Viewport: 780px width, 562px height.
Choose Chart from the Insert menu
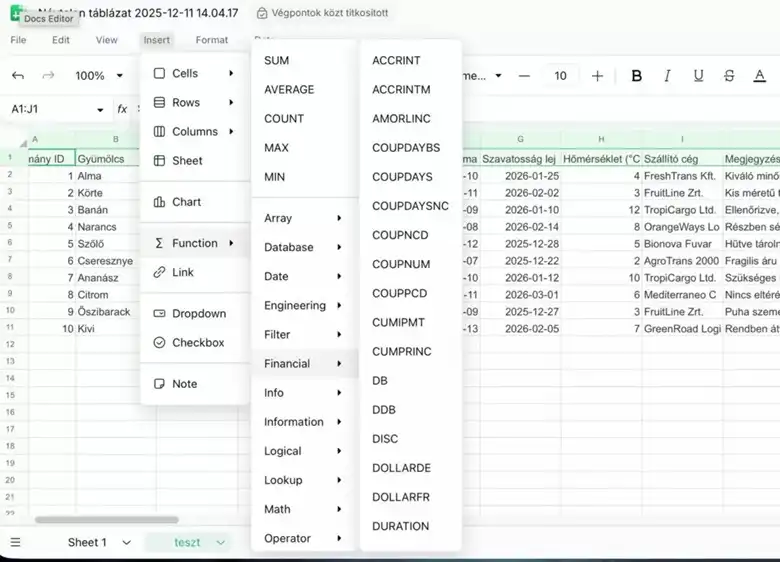pyautogui.click(x=186, y=202)
